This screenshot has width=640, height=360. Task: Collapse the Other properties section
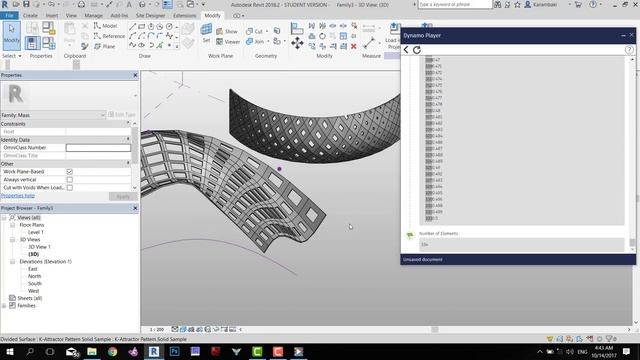click(128, 164)
